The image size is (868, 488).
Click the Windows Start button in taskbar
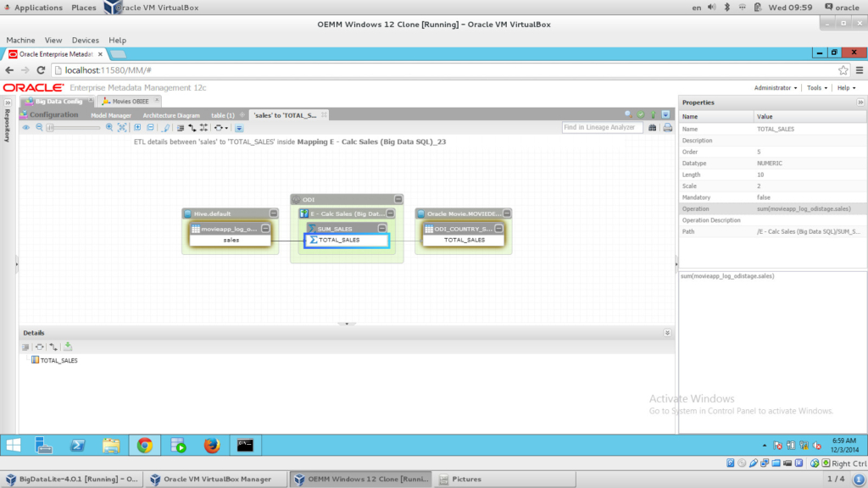tap(14, 446)
